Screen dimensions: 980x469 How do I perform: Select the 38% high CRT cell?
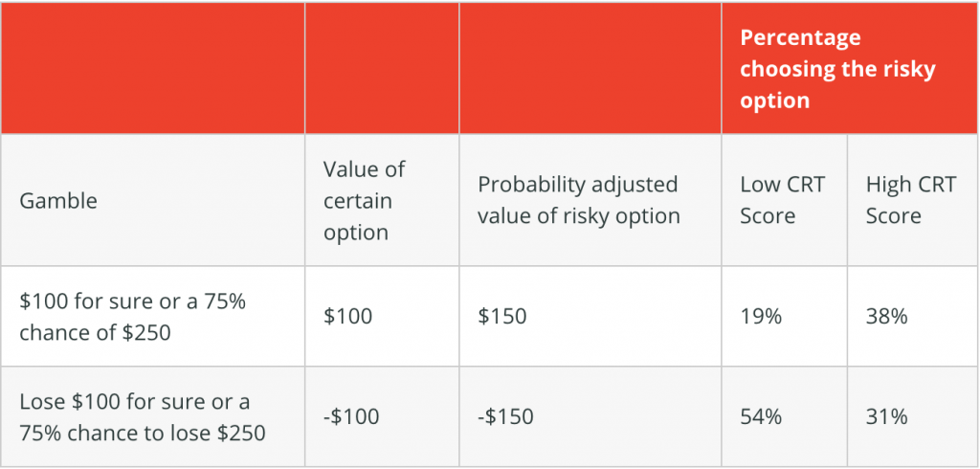[x=886, y=317]
